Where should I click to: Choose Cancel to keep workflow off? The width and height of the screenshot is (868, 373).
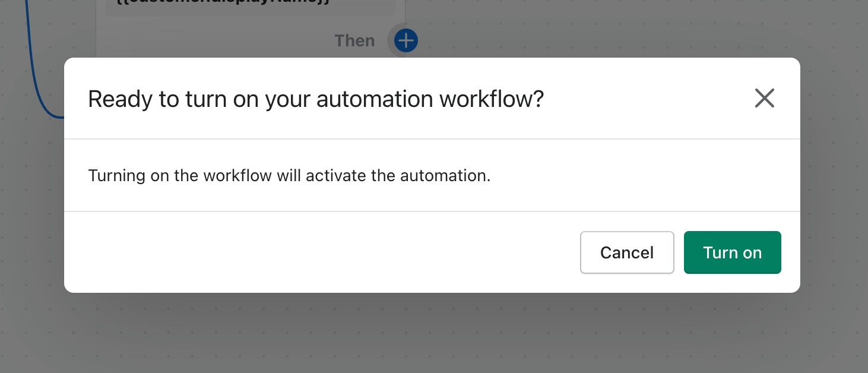pos(627,252)
